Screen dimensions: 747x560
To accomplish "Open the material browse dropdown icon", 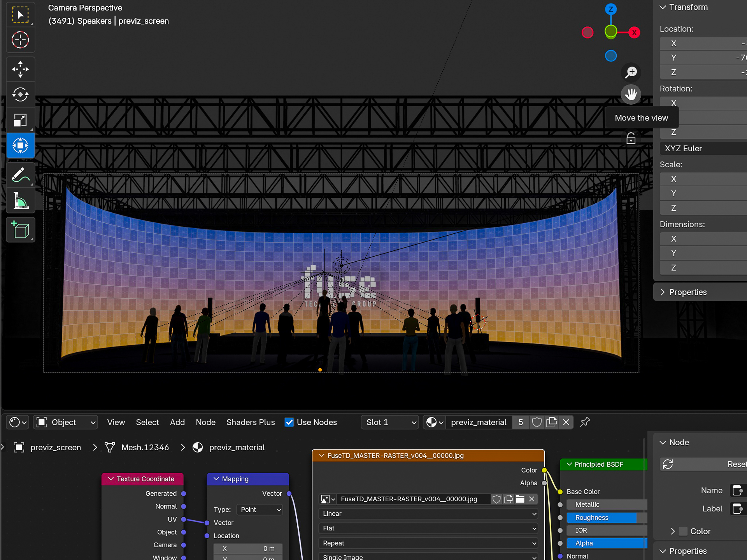I will [x=435, y=422].
